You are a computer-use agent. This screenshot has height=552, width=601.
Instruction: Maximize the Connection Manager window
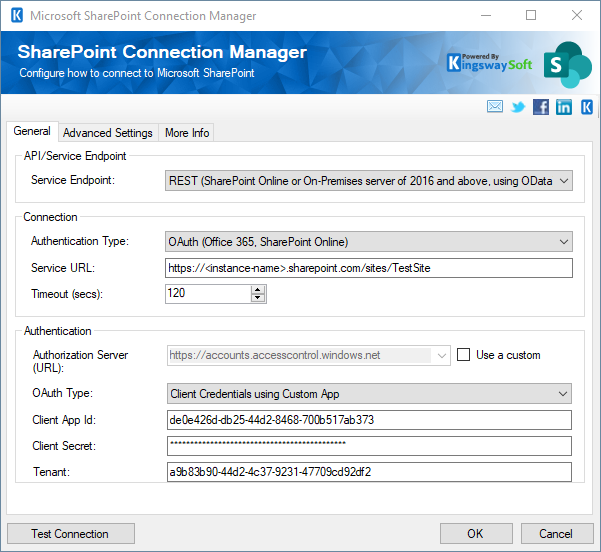(x=531, y=15)
